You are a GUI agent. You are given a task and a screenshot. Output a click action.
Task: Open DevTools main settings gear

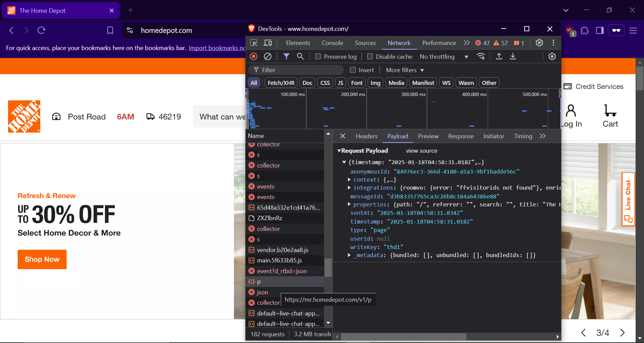pyautogui.click(x=539, y=43)
